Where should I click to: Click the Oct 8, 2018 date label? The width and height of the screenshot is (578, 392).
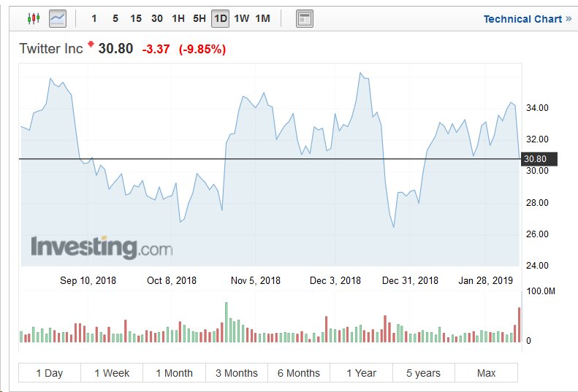[172, 281]
